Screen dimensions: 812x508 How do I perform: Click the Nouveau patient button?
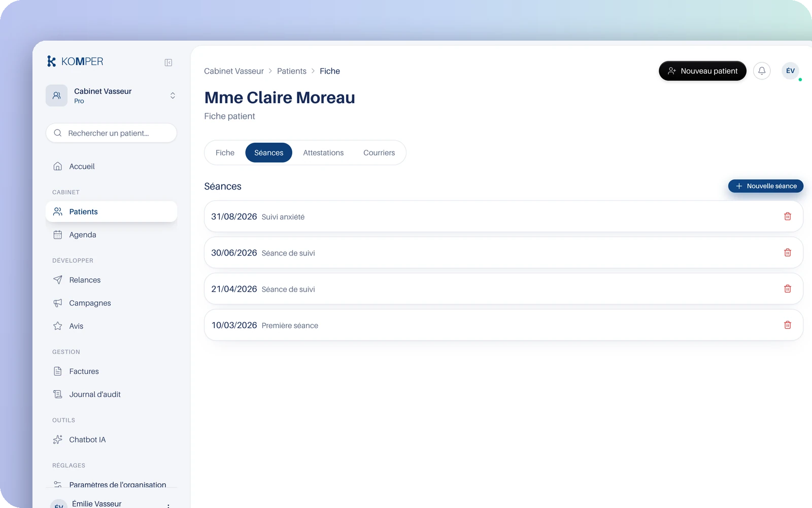pyautogui.click(x=702, y=71)
